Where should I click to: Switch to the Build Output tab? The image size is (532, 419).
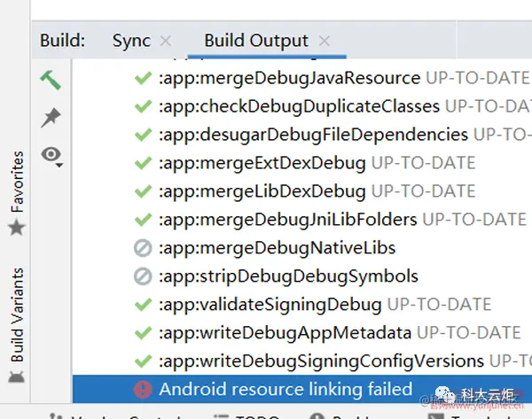[256, 41]
